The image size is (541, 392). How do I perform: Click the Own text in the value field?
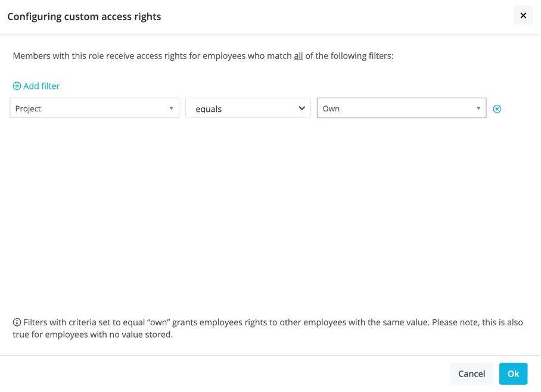(x=331, y=108)
